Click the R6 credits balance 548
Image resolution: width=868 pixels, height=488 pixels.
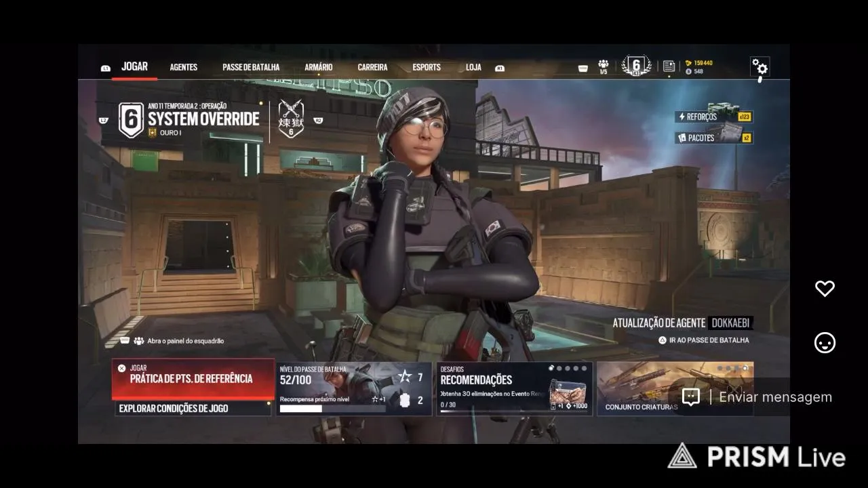click(694, 71)
